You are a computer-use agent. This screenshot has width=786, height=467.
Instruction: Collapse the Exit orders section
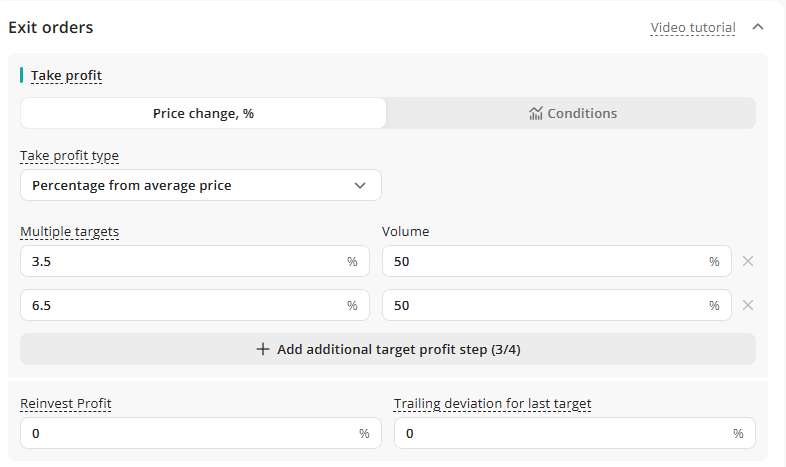(x=758, y=27)
